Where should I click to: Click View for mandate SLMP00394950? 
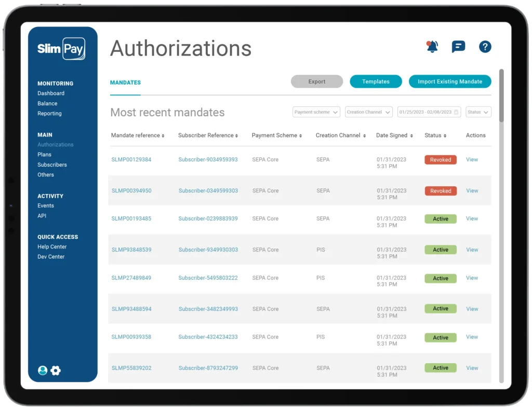pyautogui.click(x=472, y=191)
